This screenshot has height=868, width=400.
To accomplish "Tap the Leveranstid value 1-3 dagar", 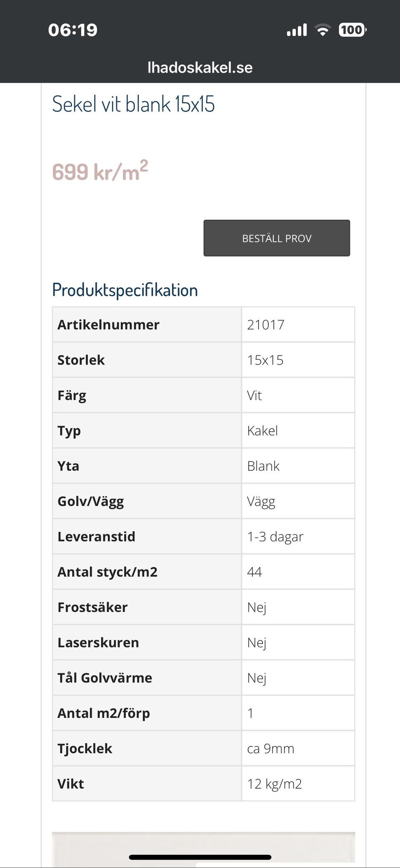I will click(x=276, y=537).
